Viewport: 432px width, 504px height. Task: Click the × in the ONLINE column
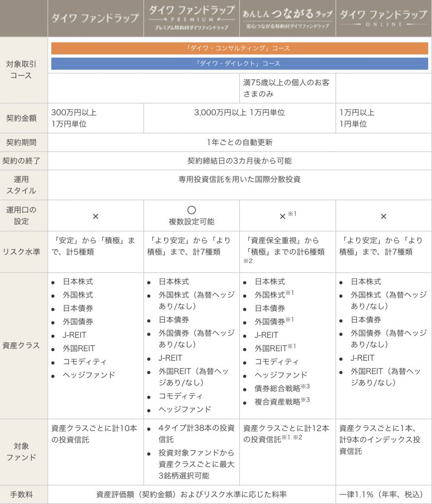[x=383, y=216]
